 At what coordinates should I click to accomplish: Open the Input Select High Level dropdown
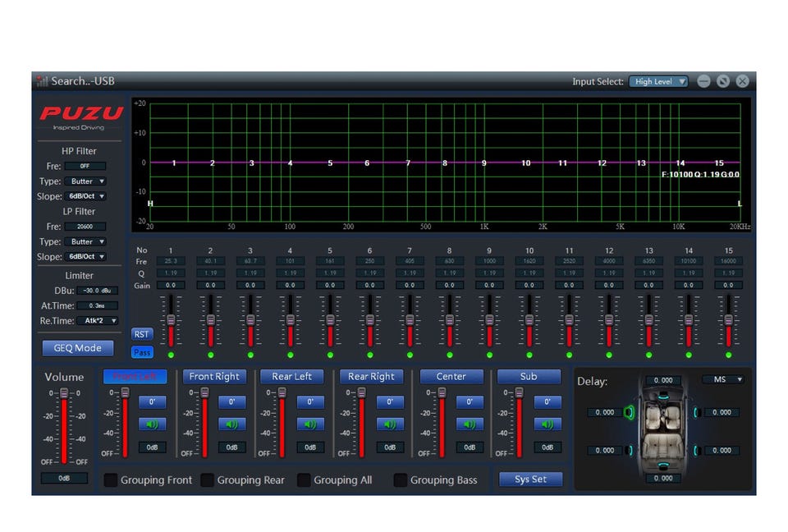pos(658,81)
